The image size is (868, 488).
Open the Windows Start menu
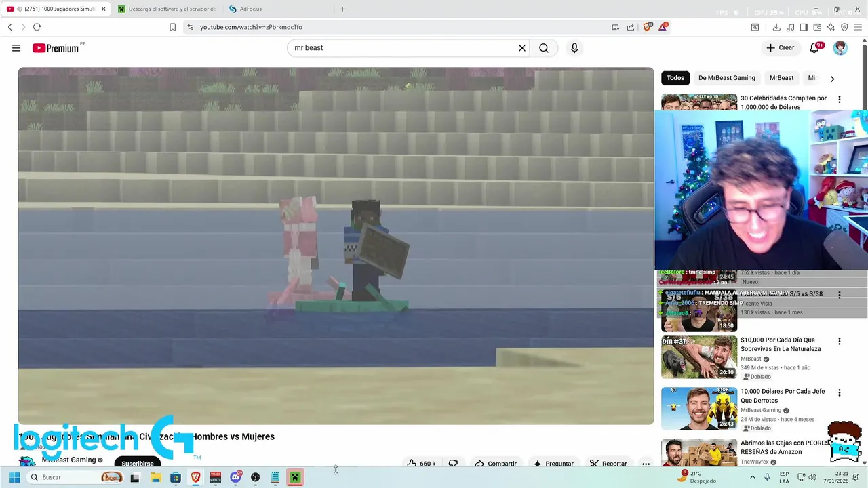coord(14,477)
